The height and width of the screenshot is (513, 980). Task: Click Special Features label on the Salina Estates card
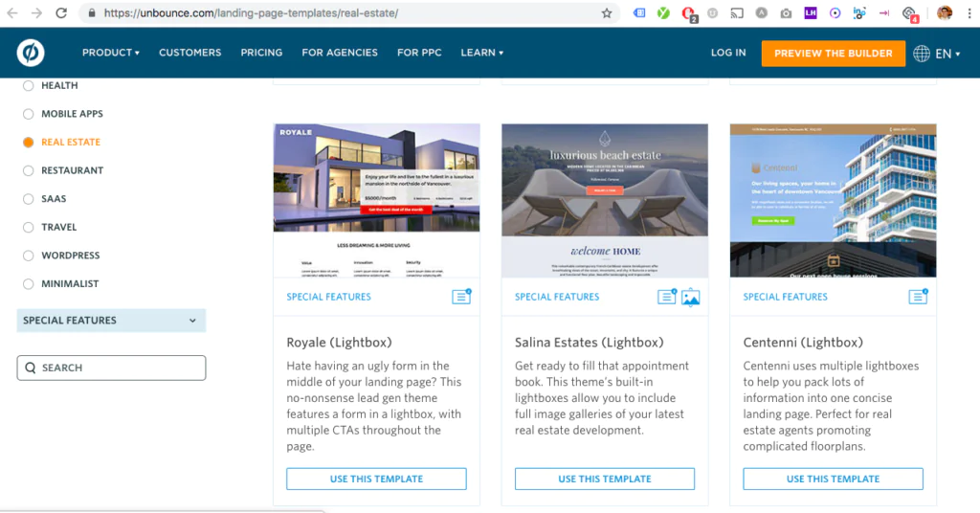coord(557,297)
